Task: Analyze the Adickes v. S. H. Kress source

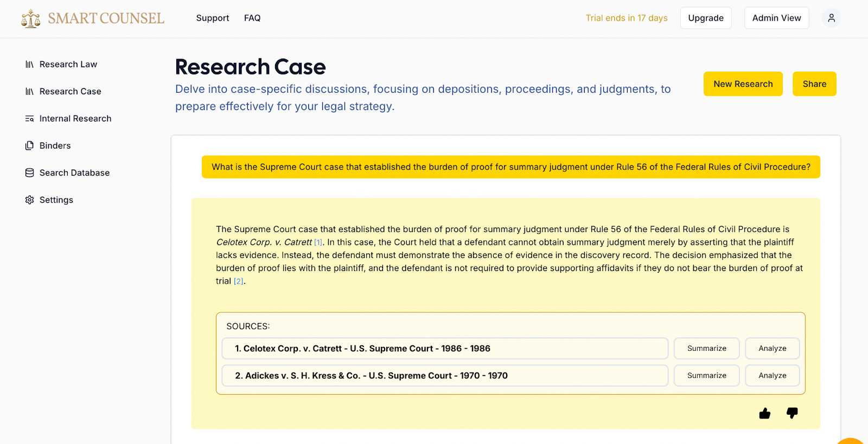Action: (773, 376)
